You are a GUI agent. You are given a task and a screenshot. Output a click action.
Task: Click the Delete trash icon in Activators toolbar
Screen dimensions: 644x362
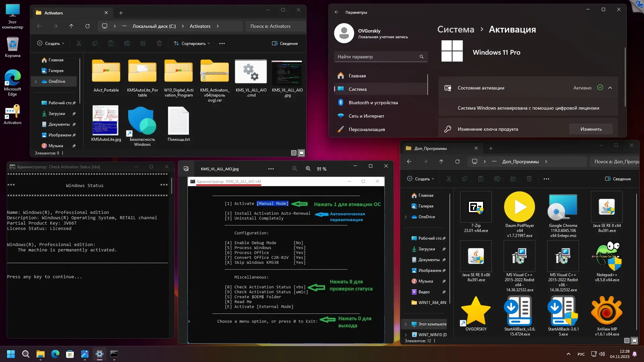point(159,43)
